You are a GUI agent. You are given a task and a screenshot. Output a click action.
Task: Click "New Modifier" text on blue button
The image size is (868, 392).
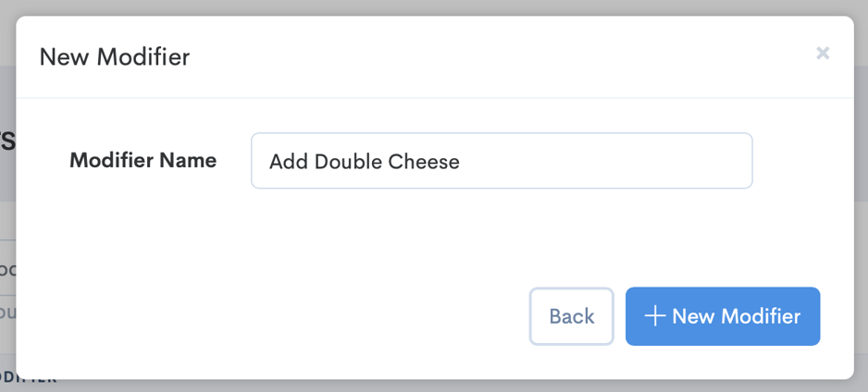[x=736, y=316]
